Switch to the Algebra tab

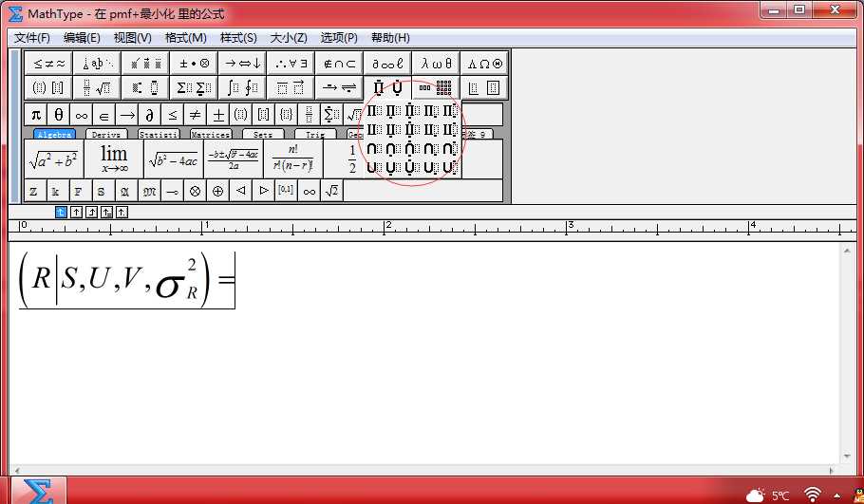(54, 134)
